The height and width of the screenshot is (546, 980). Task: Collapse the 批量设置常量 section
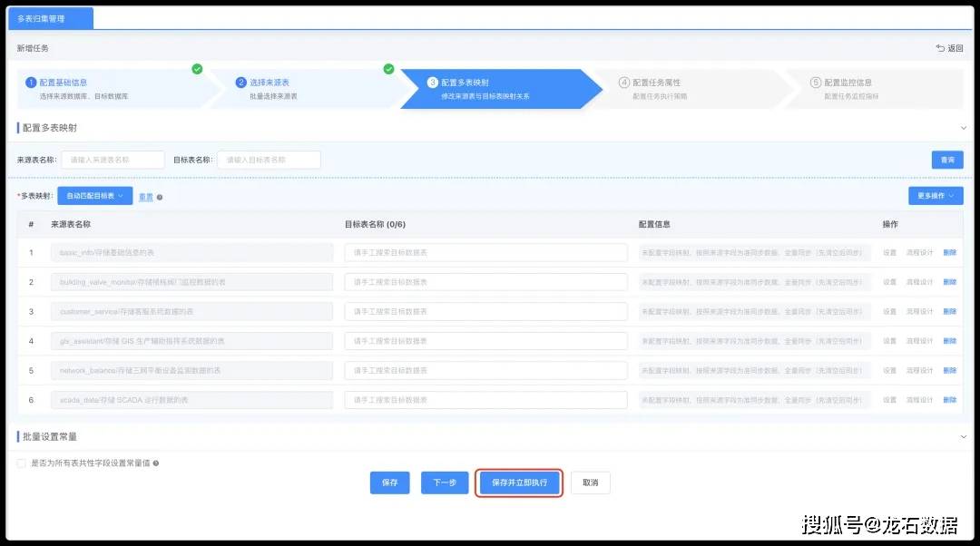coord(962,437)
